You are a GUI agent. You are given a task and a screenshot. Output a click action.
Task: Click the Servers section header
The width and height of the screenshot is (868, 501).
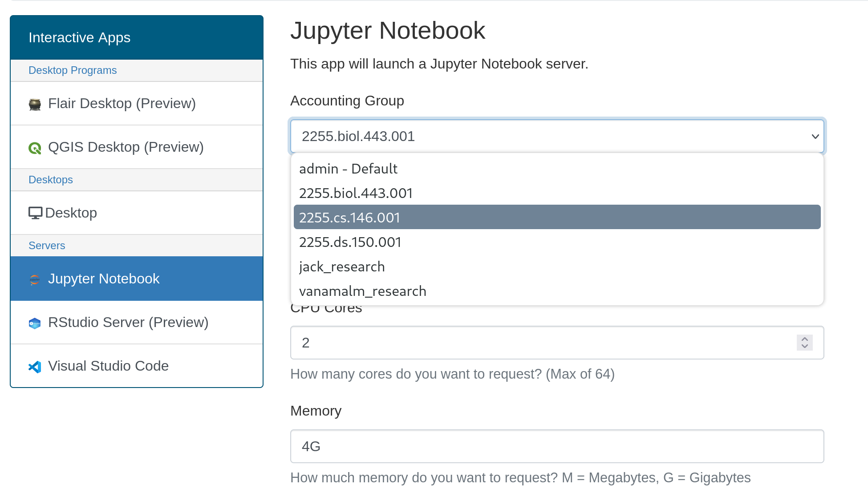coord(47,245)
